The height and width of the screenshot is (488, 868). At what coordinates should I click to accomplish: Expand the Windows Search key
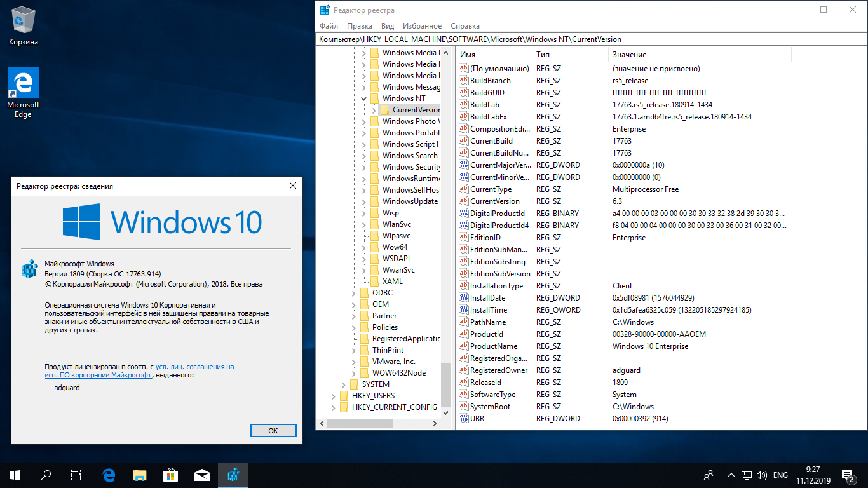point(364,156)
